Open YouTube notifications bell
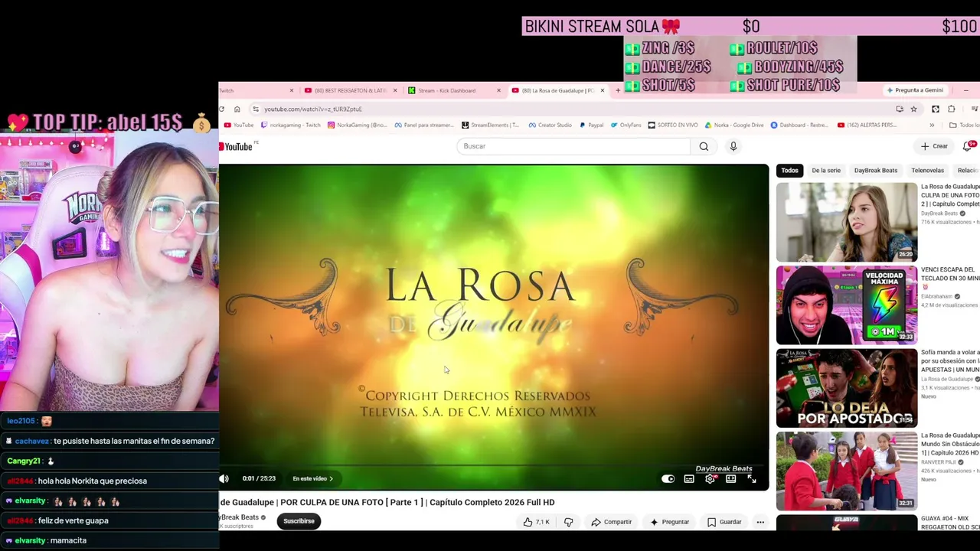 coord(968,146)
